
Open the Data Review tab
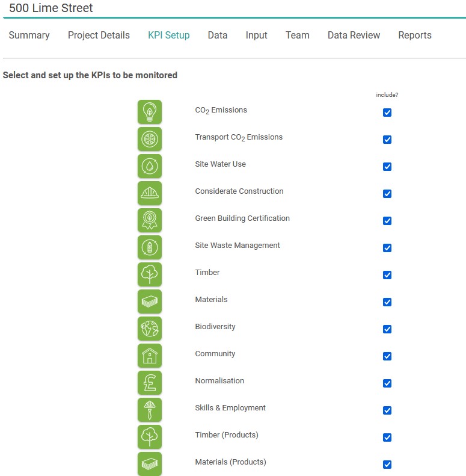pyautogui.click(x=354, y=36)
